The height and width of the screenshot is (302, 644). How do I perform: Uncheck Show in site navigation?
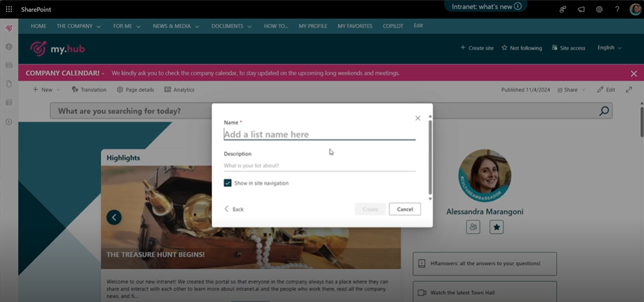click(x=228, y=183)
